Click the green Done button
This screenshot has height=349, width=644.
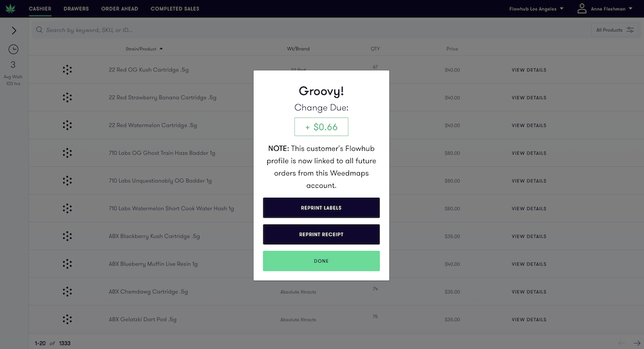point(321,261)
